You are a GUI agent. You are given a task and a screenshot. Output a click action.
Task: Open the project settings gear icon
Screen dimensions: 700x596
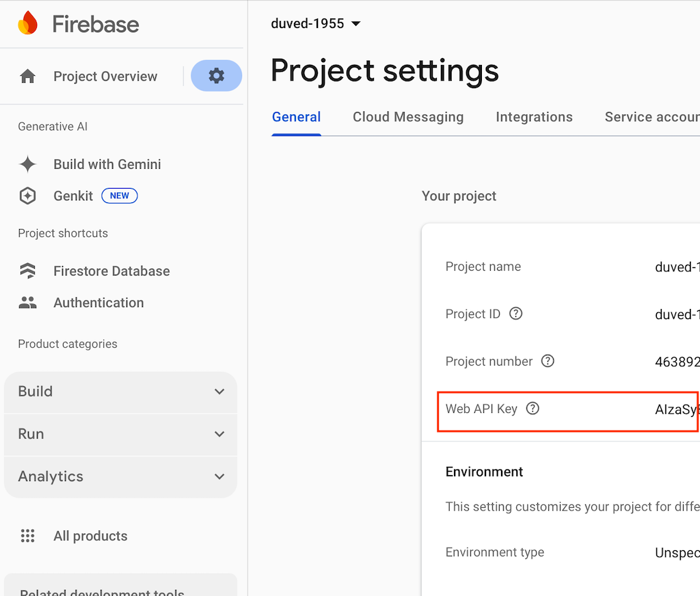pos(217,75)
